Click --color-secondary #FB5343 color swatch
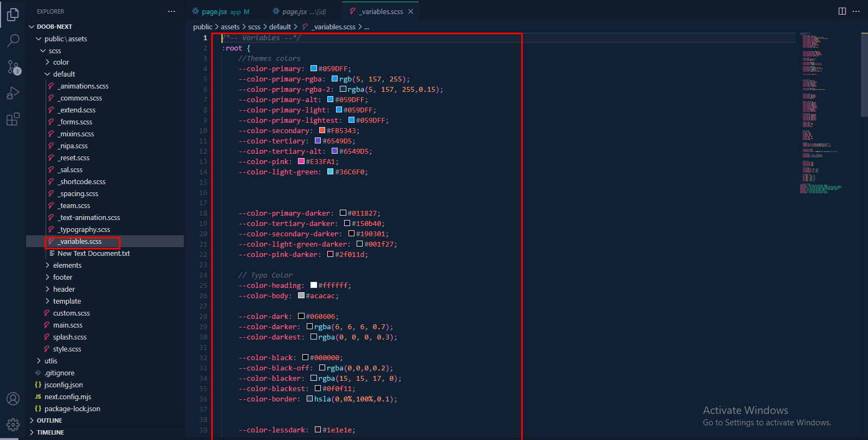Viewport: 868px width, 440px height. pos(322,130)
